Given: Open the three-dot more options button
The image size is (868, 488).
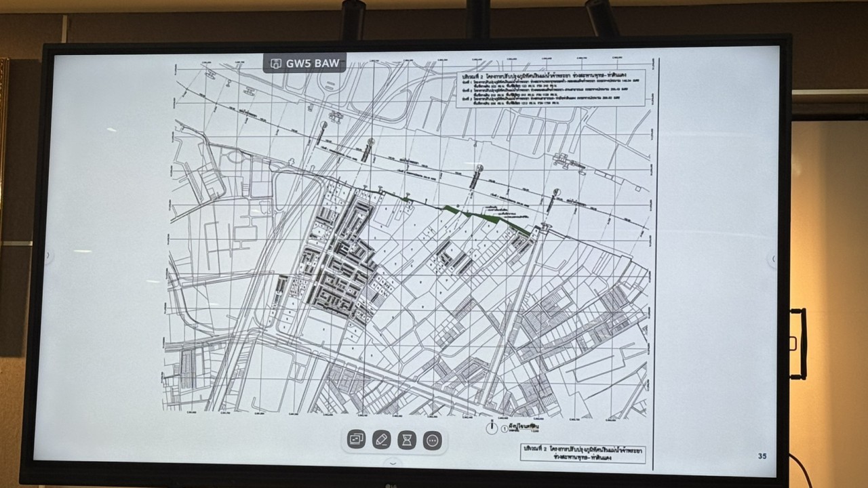Looking at the screenshot, I should tap(432, 440).
